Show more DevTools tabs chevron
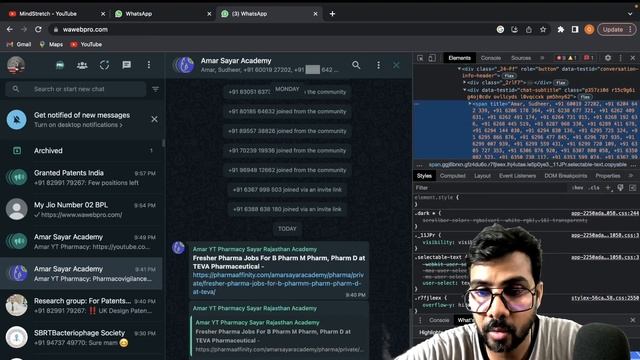 [542, 58]
